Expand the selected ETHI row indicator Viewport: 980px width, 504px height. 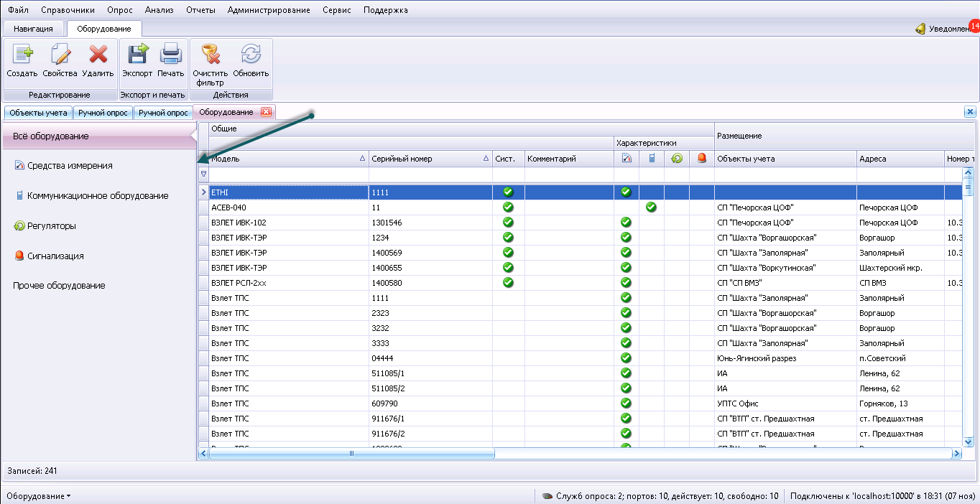point(203,192)
